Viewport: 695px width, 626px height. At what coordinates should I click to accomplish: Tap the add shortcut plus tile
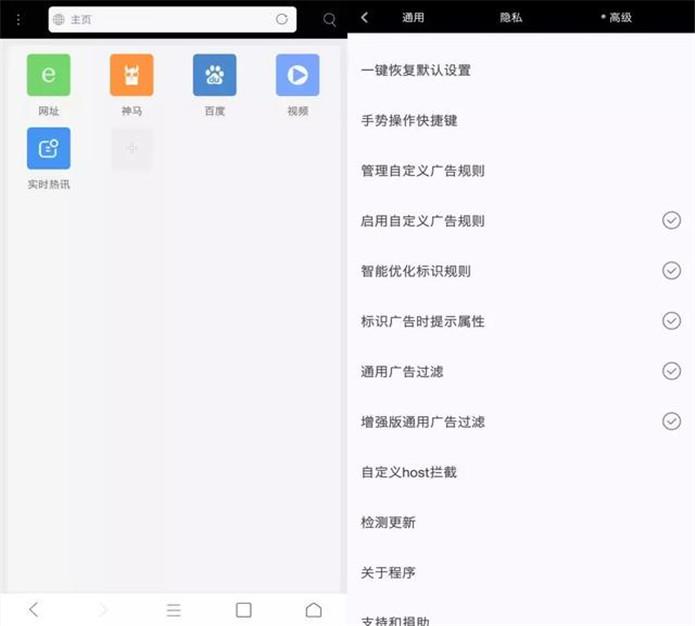tap(131, 149)
